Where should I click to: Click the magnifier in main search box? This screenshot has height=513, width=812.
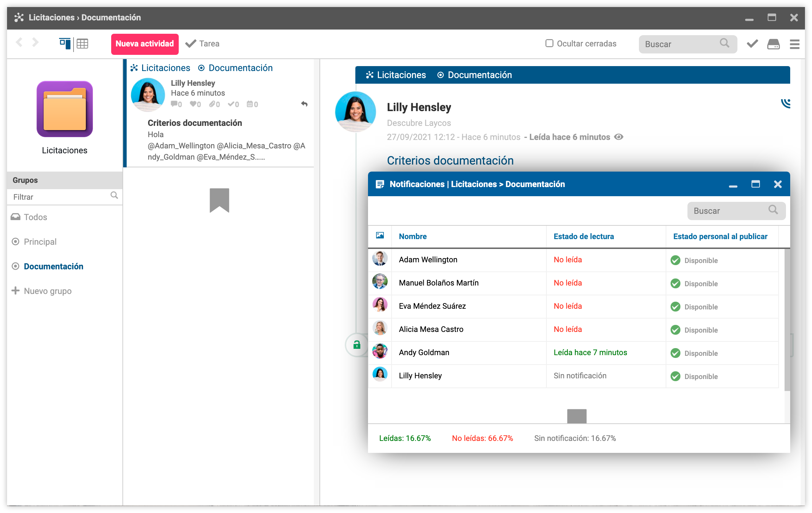coord(725,43)
